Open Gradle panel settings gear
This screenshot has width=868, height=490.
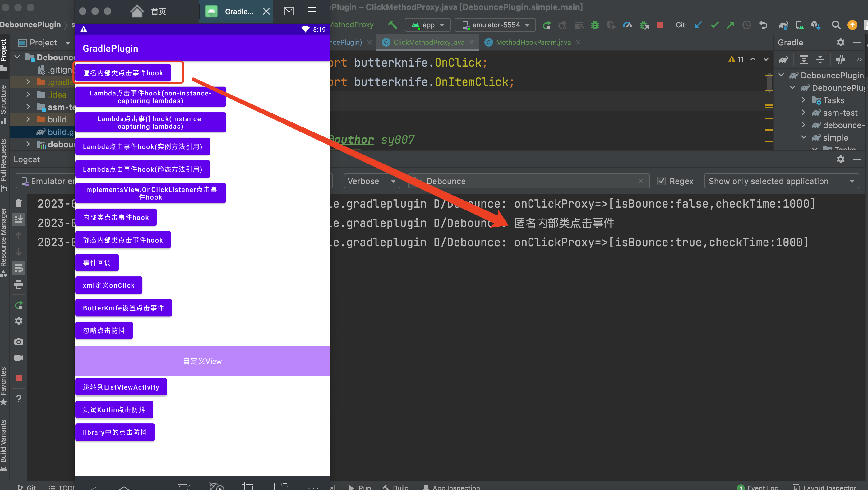(840, 43)
